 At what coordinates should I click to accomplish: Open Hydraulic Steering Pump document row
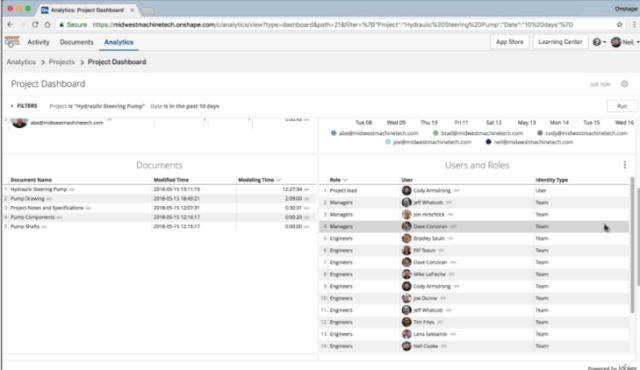pos(159,189)
